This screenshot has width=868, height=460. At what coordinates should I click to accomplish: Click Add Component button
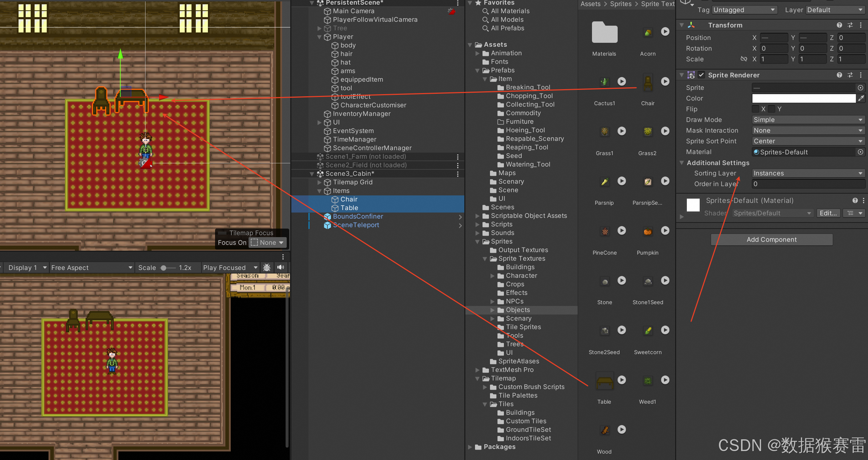point(771,240)
